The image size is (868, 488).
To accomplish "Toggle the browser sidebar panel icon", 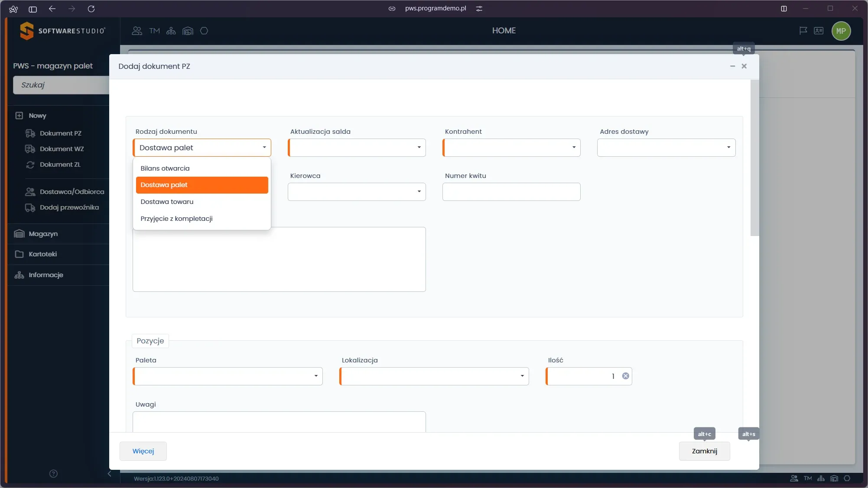I will [x=33, y=9].
